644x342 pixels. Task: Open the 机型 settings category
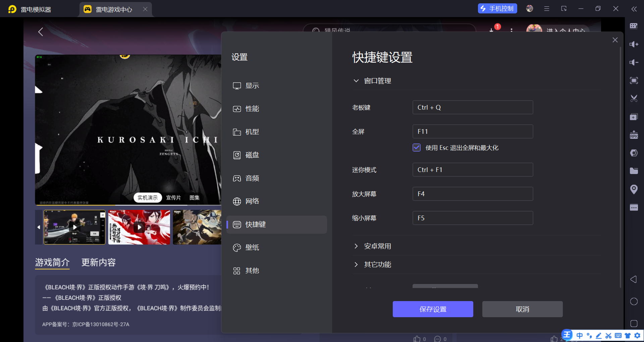click(x=277, y=132)
